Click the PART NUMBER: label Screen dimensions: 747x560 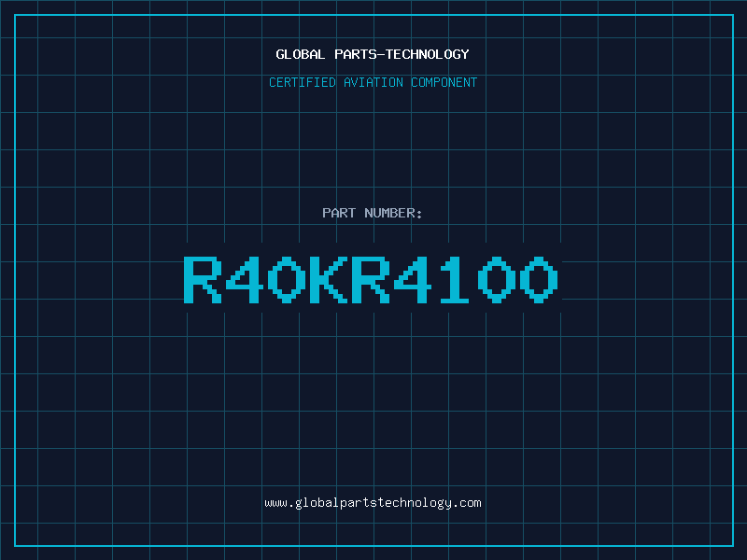click(372, 213)
